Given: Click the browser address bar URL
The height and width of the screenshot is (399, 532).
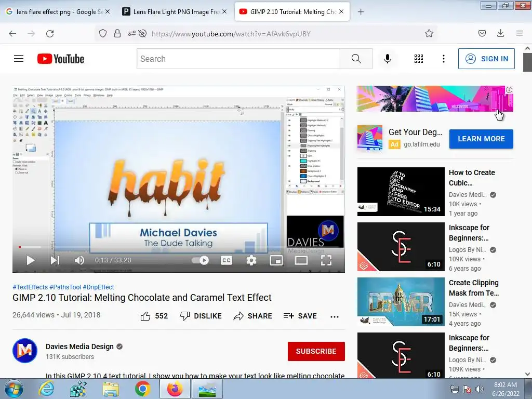Looking at the screenshot, I should (231, 34).
